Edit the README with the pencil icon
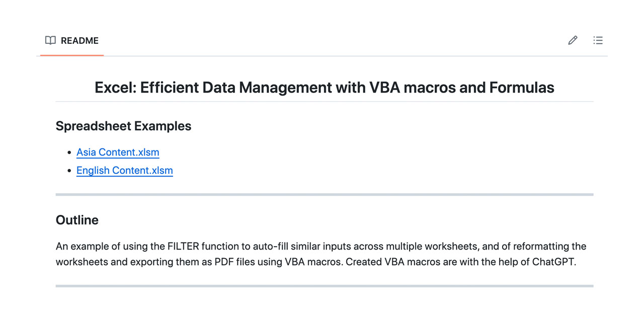 [573, 40]
